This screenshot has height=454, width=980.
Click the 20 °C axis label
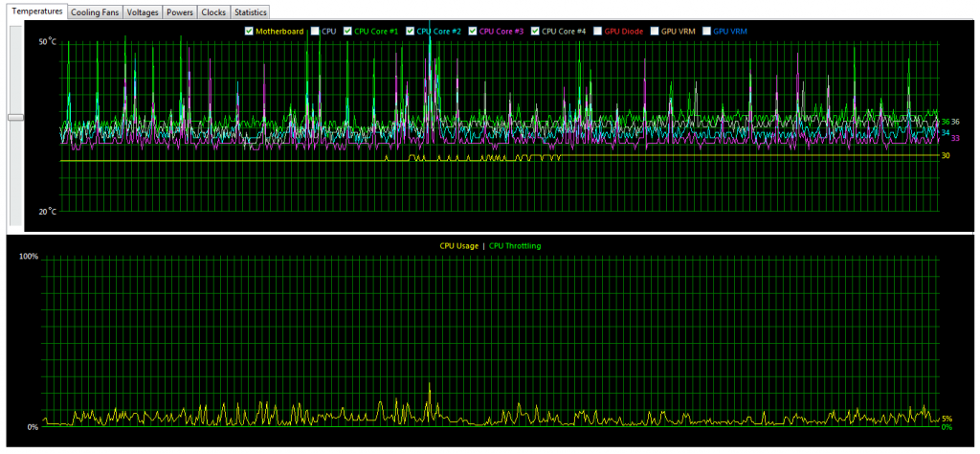click(x=48, y=212)
